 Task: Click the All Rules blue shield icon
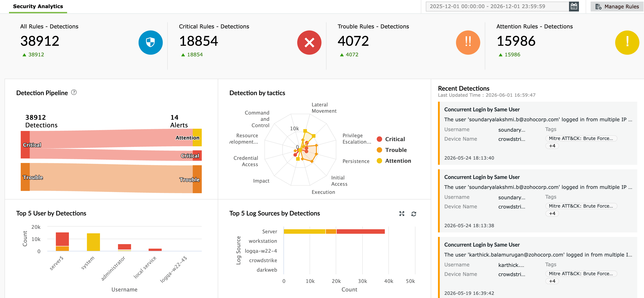click(x=150, y=43)
